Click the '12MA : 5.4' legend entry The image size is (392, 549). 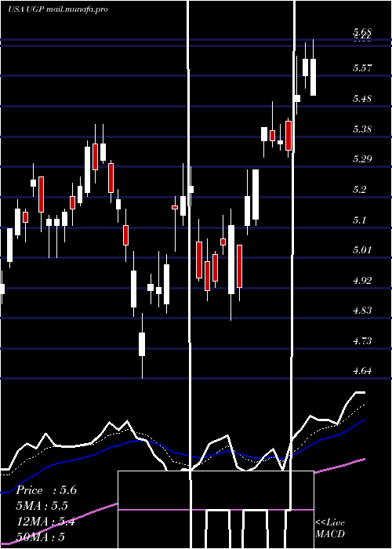(45, 522)
